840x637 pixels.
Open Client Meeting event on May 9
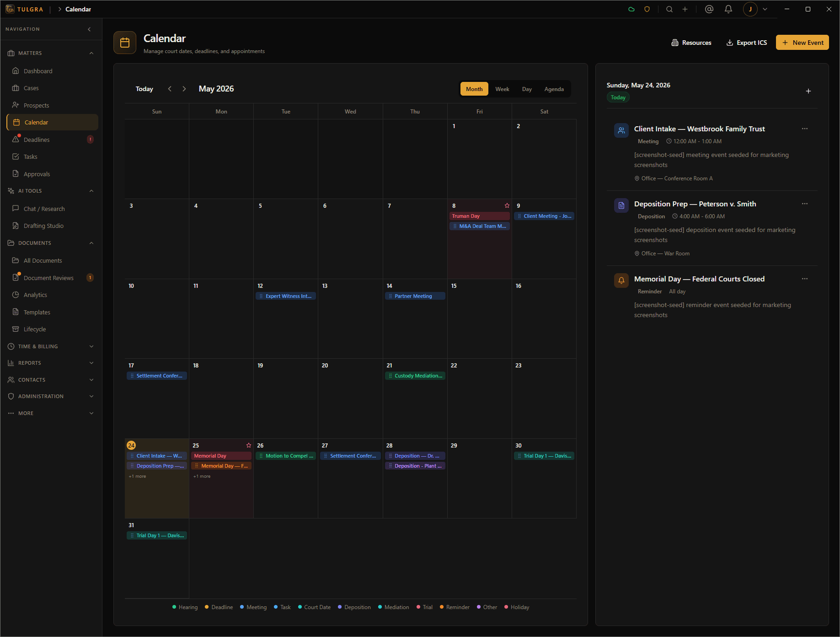point(544,216)
